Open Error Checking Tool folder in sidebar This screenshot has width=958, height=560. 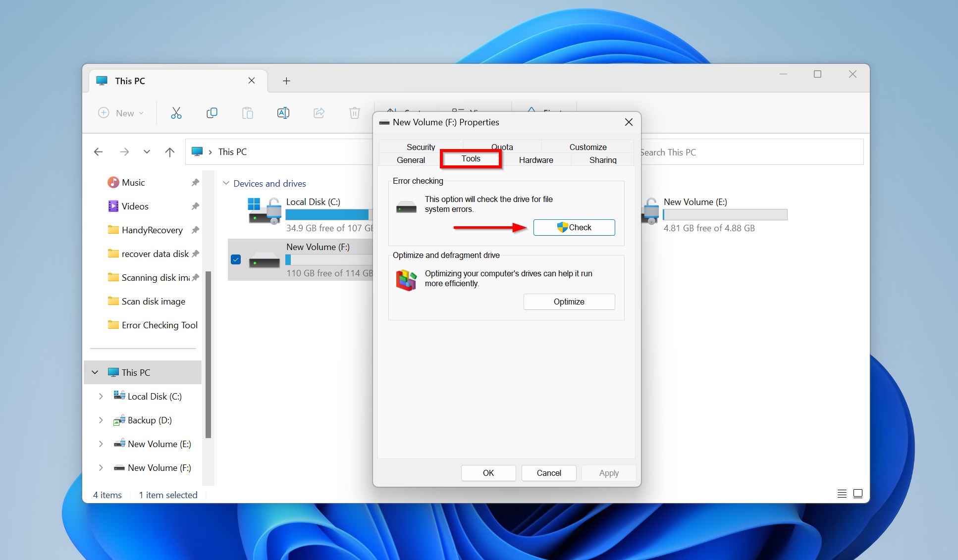point(159,325)
